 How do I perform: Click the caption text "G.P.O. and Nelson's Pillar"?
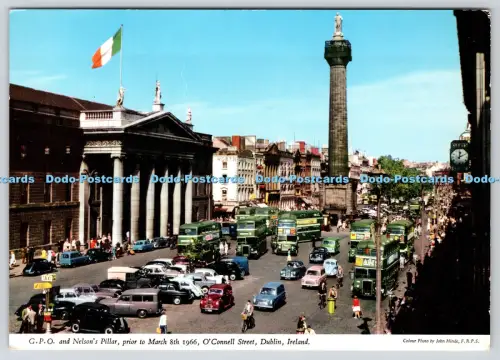(x=74, y=341)
